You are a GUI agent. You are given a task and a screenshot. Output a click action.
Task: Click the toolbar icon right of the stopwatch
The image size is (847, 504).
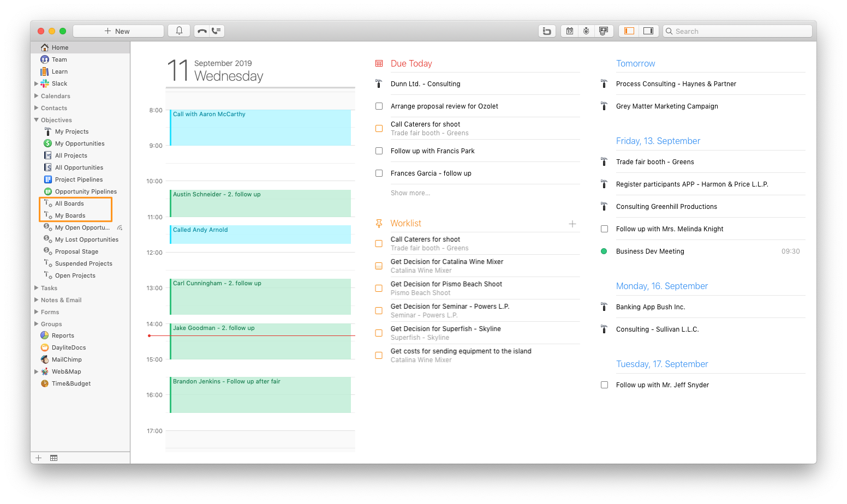[x=604, y=31]
